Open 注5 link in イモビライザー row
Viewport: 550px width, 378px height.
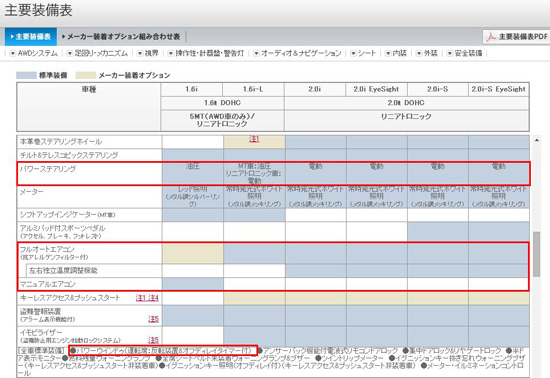point(153,340)
